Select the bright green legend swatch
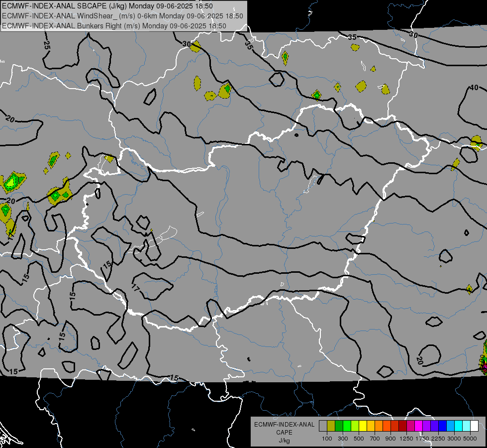The image size is (487, 448). (347, 426)
